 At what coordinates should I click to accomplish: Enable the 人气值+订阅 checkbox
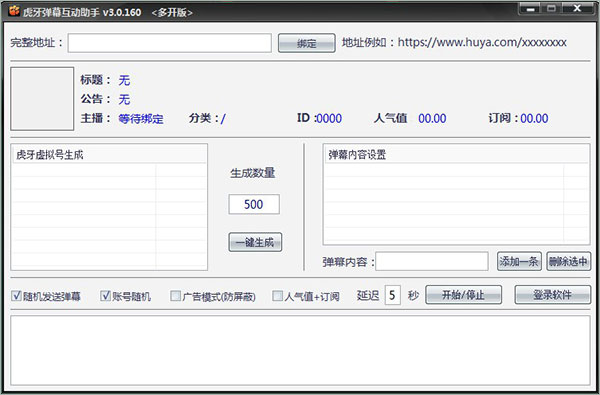coord(277,295)
